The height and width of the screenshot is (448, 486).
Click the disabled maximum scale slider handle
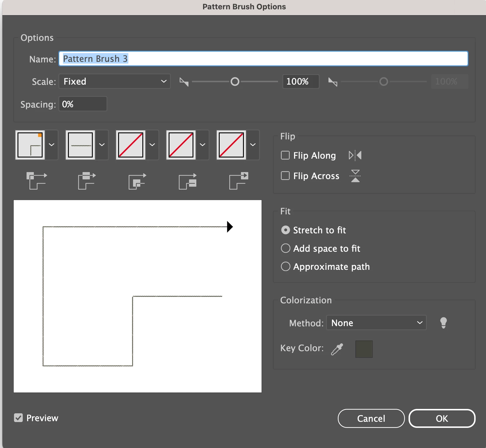pyautogui.click(x=384, y=82)
